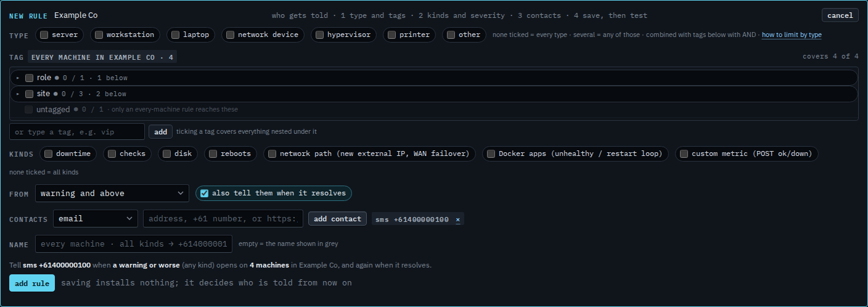
Task: Tick the downtime kind checkbox
Action: coord(48,153)
